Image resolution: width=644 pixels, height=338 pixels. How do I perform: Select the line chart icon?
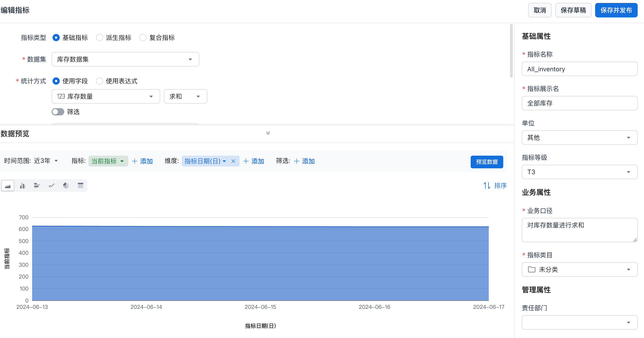pyautogui.click(x=52, y=186)
